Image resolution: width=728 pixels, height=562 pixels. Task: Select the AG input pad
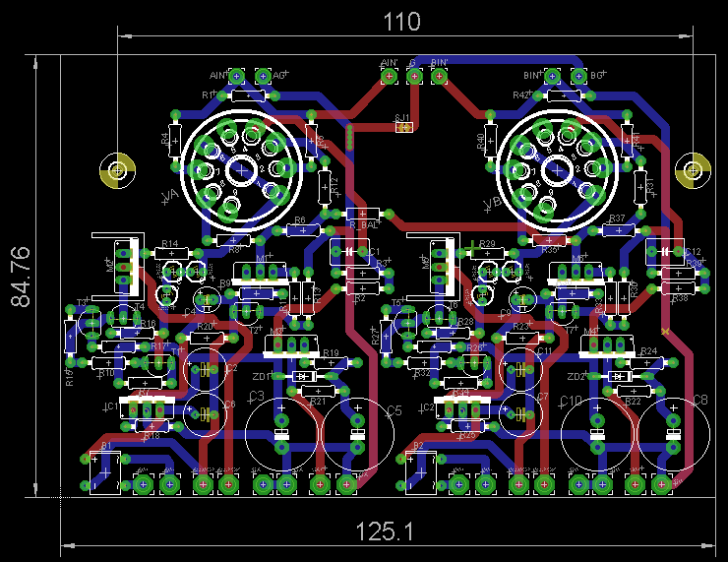click(264, 75)
